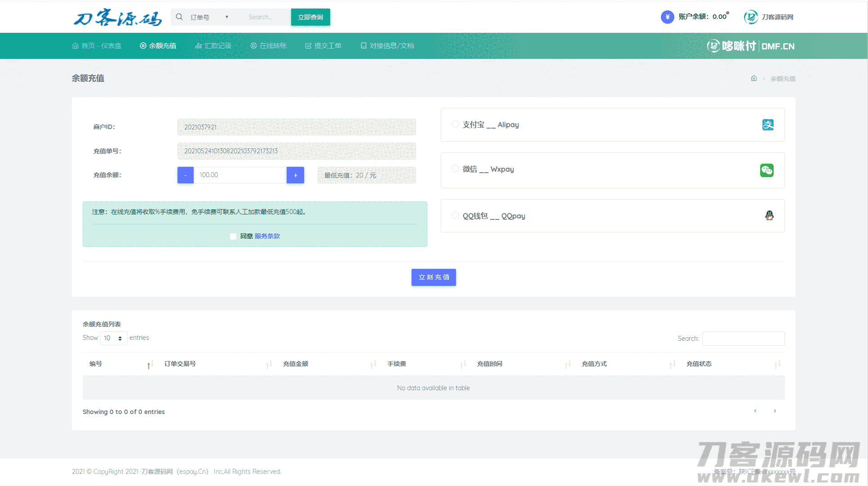Focus the table Search input field

[x=743, y=339]
